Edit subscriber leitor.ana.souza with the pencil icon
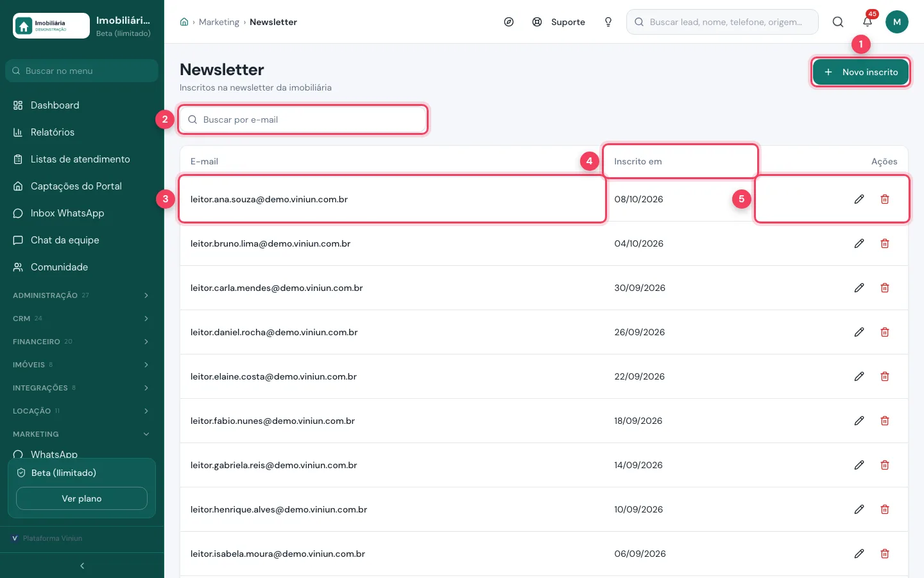This screenshot has width=924, height=578. pos(859,199)
